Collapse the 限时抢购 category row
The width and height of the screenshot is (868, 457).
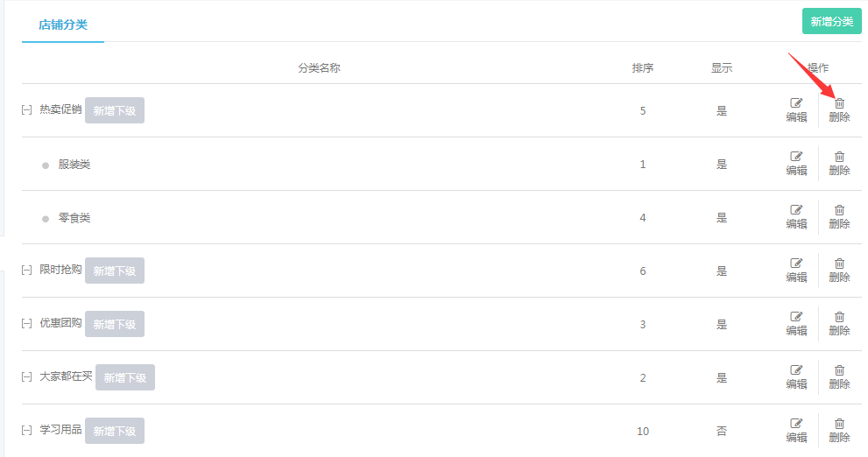click(x=27, y=271)
